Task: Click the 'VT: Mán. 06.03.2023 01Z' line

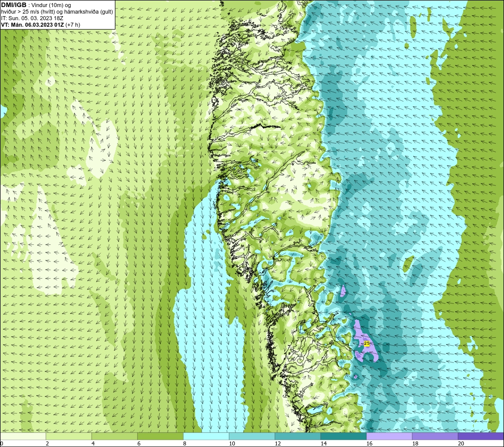Action: coord(32,25)
